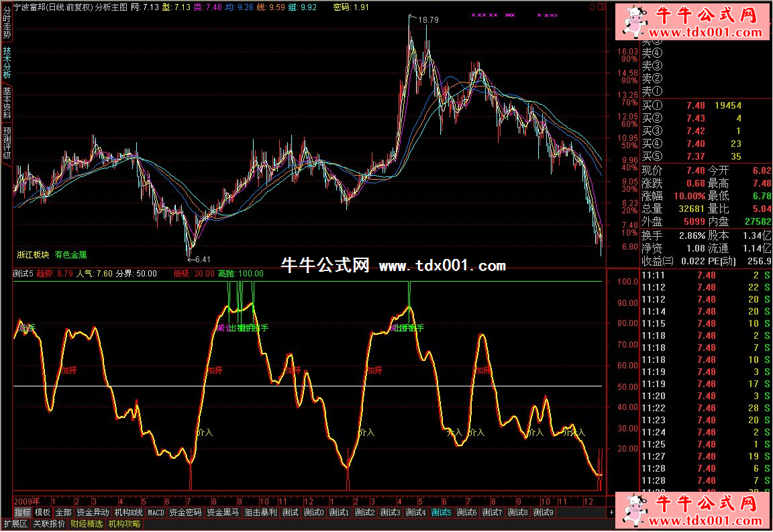Screen dimensions: 773x532
Task: Click the square window icon beside the diamond
Action: [x=601, y=7]
